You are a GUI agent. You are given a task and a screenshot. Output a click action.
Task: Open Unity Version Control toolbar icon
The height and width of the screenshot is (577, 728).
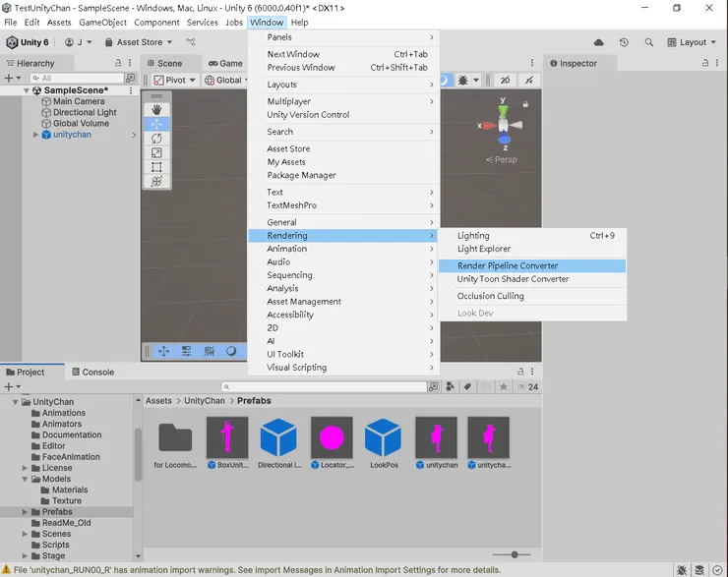tap(190, 41)
